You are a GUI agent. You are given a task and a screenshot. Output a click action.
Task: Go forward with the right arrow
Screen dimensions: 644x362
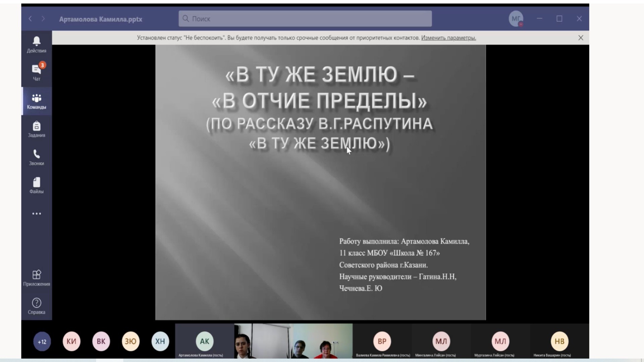click(x=43, y=19)
